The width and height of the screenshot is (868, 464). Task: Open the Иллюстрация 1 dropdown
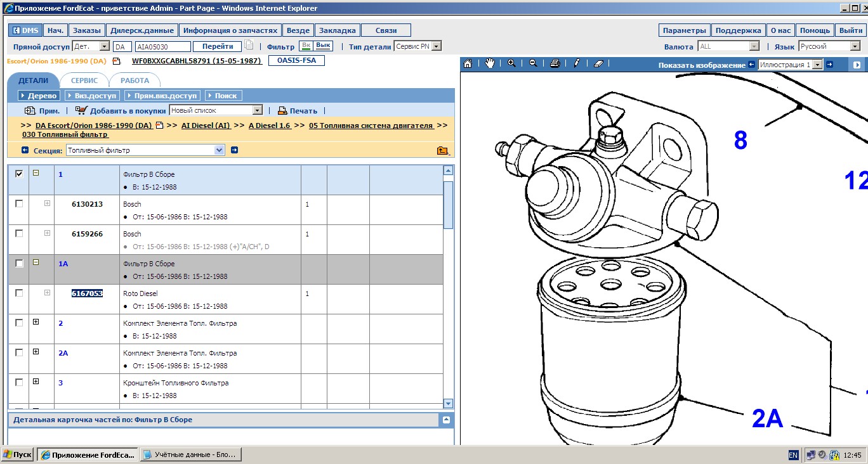click(x=818, y=65)
